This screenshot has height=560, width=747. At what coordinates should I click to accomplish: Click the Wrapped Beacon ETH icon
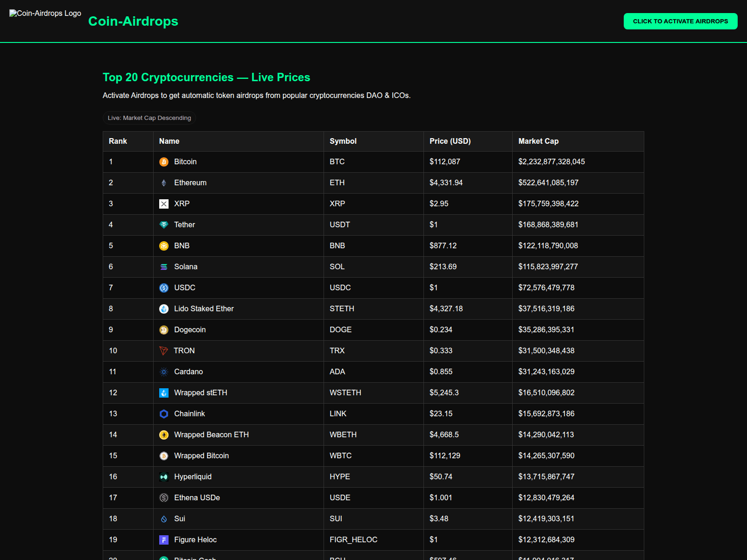tap(164, 435)
